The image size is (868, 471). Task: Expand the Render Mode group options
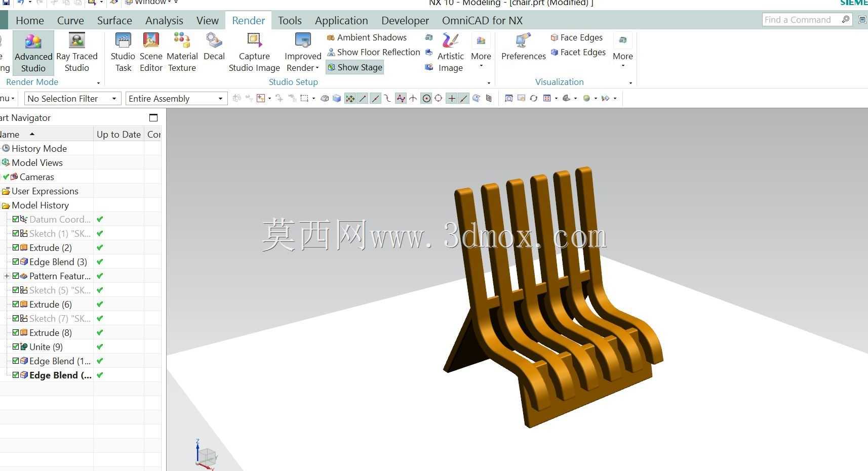[x=98, y=82]
